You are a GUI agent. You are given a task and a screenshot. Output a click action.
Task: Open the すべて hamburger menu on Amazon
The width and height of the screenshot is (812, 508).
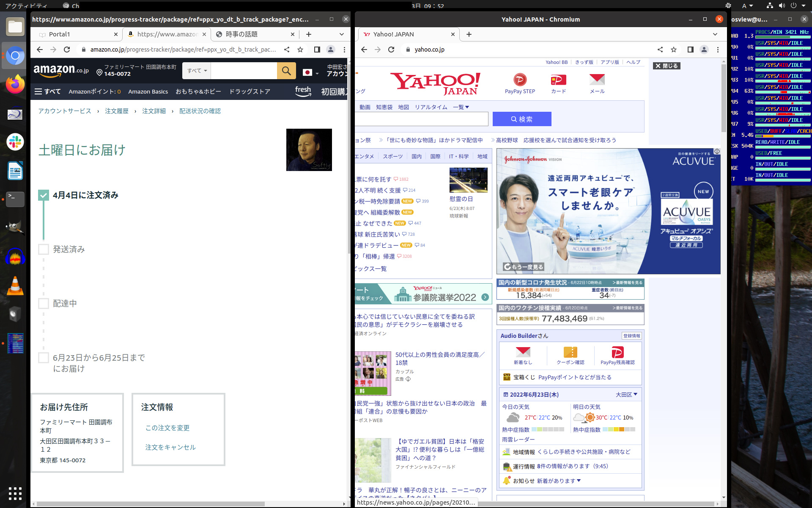pyautogui.click(x=47, y=91)
